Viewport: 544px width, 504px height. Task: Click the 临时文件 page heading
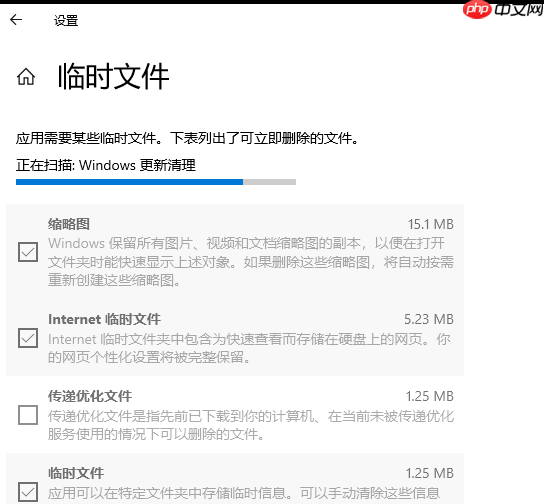tap(113, 77)
